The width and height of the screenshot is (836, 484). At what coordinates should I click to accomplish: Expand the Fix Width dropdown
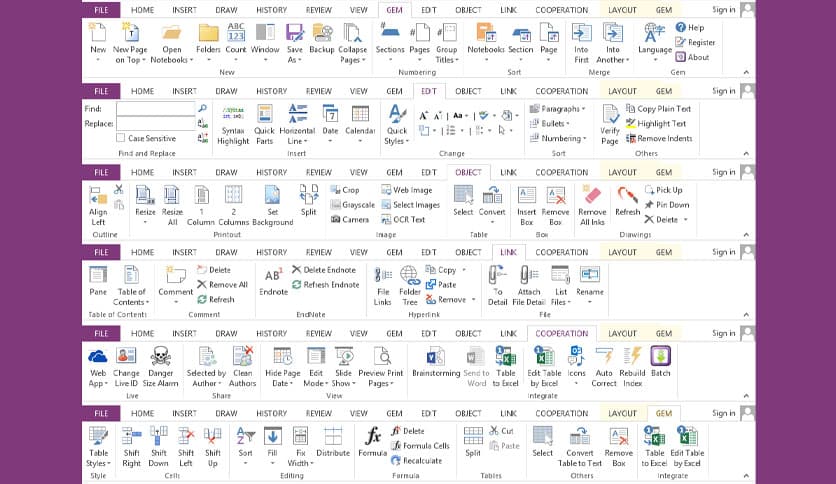311,463
